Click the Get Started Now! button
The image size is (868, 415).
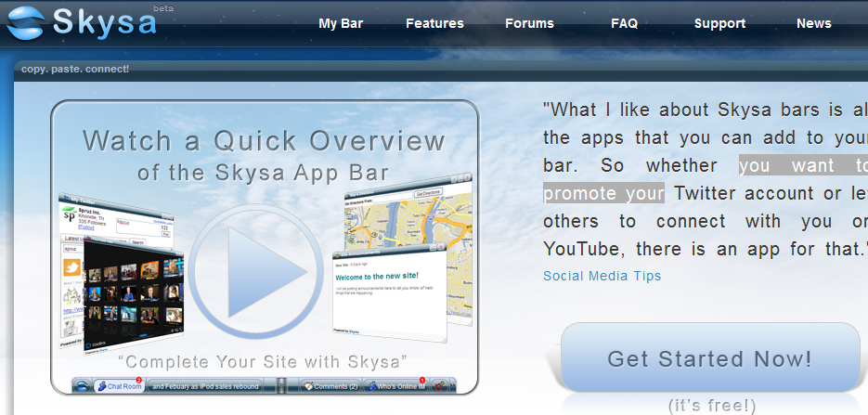(x=709, y=358)
